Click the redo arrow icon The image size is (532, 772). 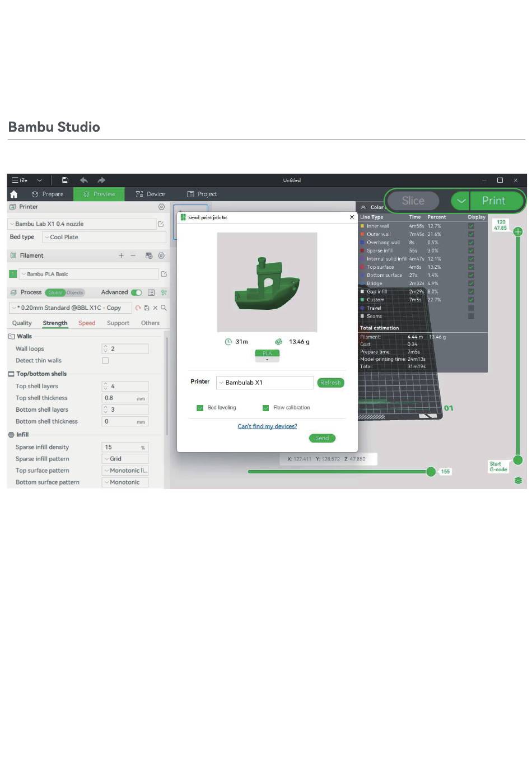[x=101, y=180]
